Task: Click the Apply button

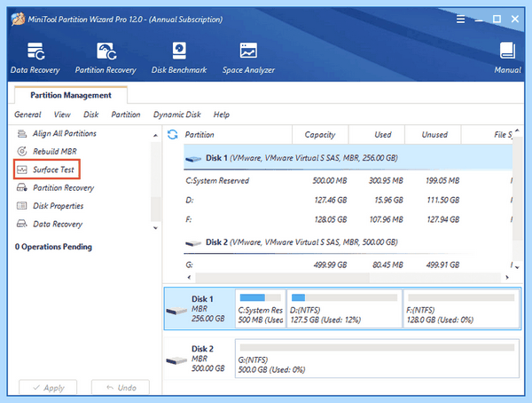Action: 48,387
